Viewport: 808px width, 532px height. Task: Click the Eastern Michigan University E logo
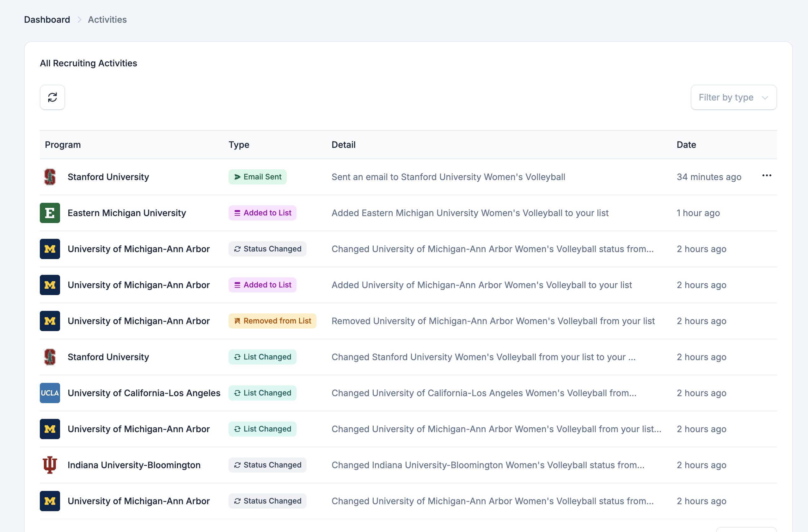[x=50, y=213]
